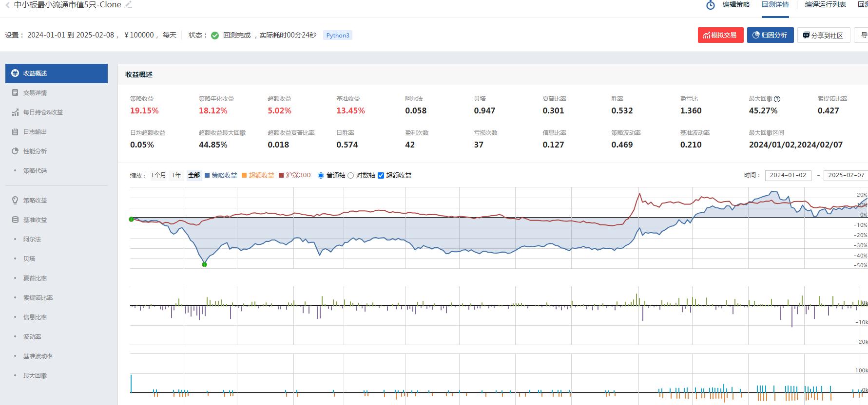Click the stopwatch icon near 编辑策略
The image size is (868, 405).
tap(711, 5)
